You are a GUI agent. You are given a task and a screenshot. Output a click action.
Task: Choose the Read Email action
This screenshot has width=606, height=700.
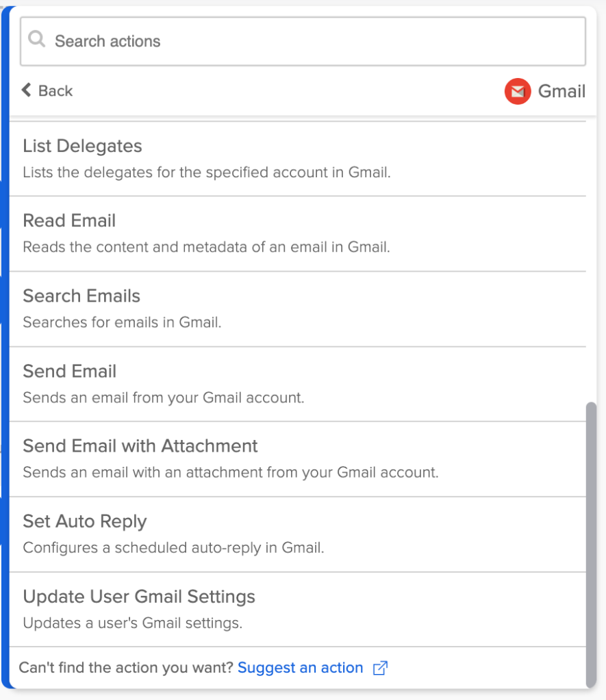click(298, 233)
